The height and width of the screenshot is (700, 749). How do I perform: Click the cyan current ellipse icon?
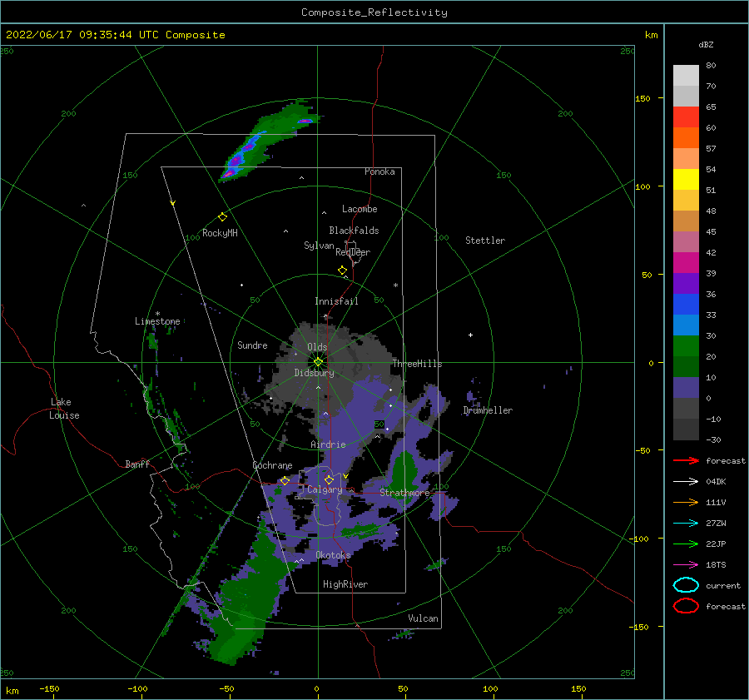[x=686, y=585]
